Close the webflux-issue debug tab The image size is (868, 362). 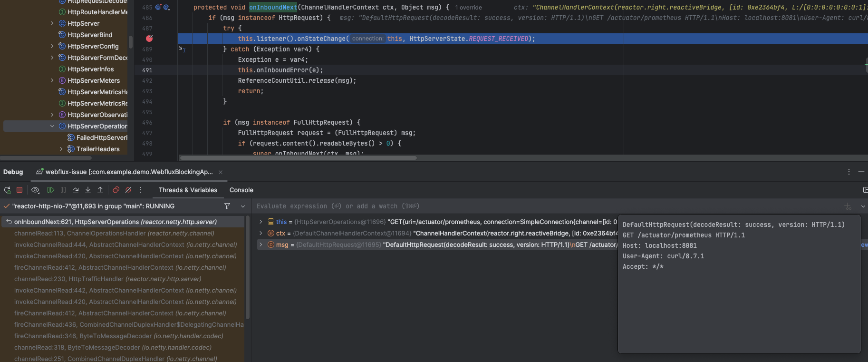click(x=221, y=172)
